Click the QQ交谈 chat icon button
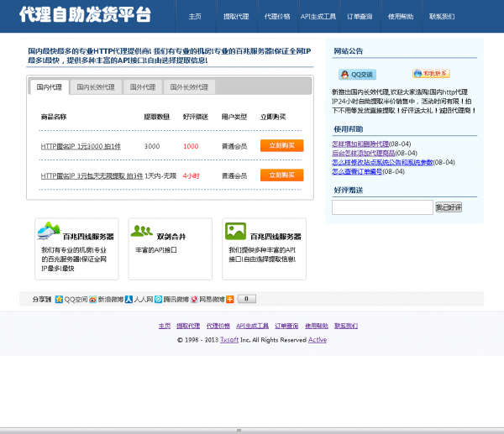This screenshot has height=434, width=504. point(357,75)
